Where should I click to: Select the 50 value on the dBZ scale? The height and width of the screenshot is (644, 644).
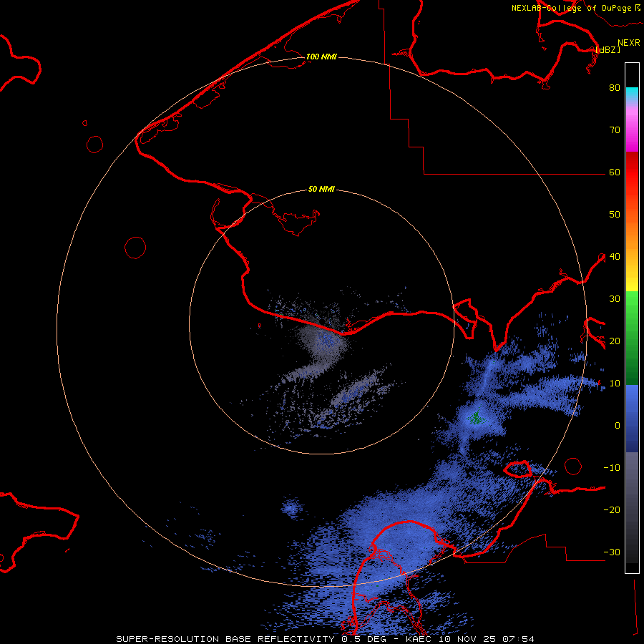pos(615,215)
